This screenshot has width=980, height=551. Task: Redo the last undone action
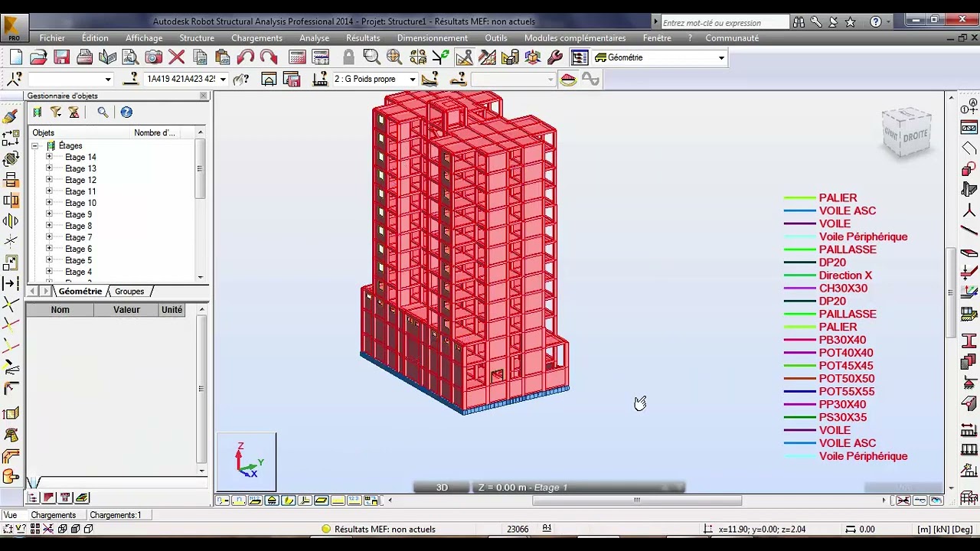coord(268,57)
